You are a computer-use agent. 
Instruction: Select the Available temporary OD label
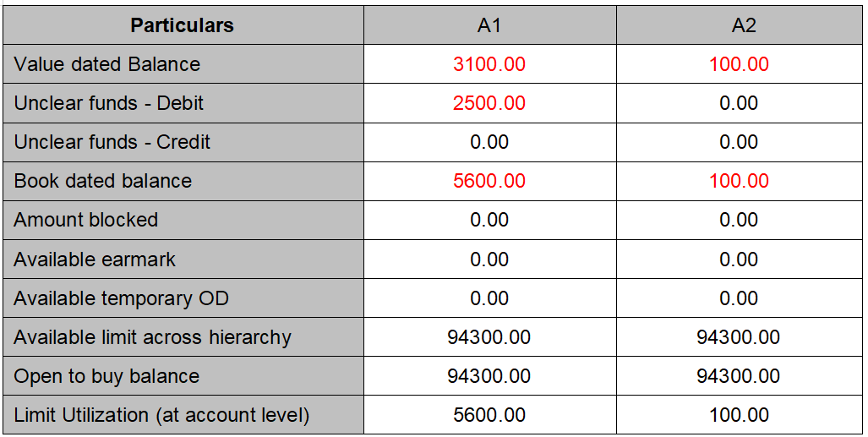(122, 298)
